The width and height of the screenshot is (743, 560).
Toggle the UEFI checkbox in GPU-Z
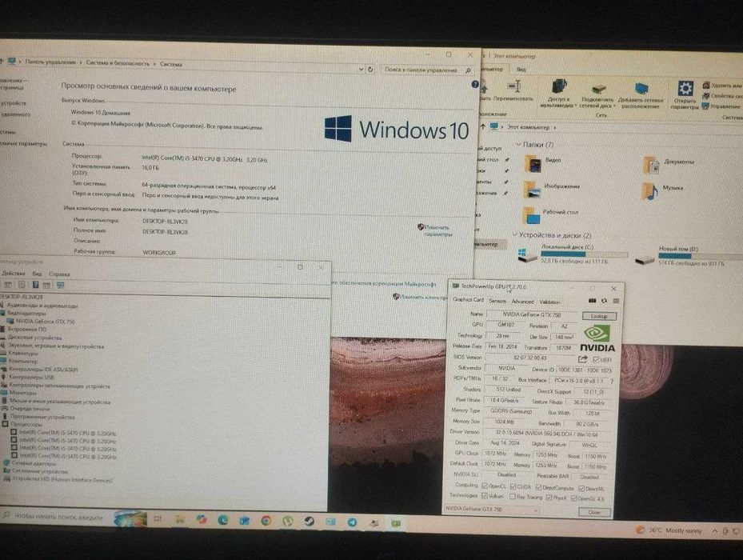tap(596, 359)
